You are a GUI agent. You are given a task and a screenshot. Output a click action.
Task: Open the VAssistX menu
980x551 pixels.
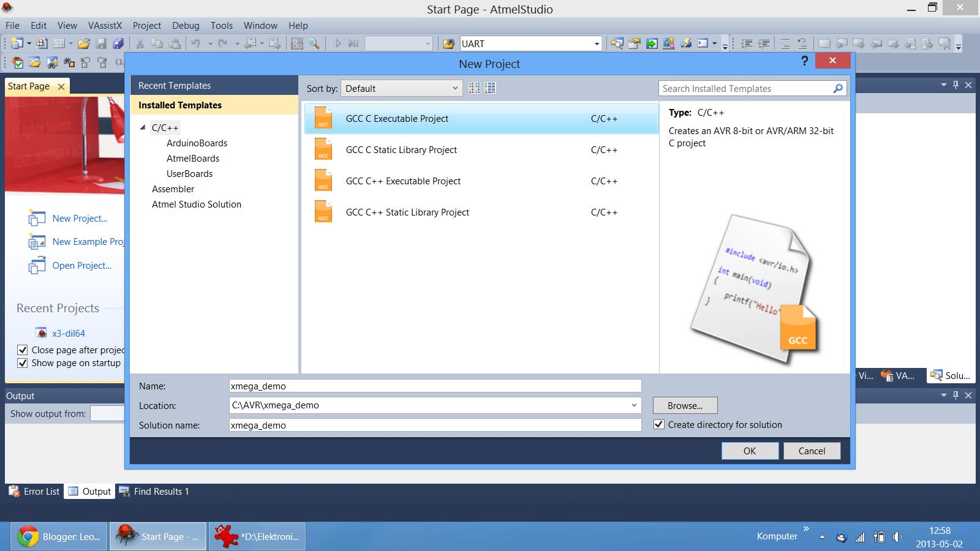pyautogui.click(x=105, y=25)
